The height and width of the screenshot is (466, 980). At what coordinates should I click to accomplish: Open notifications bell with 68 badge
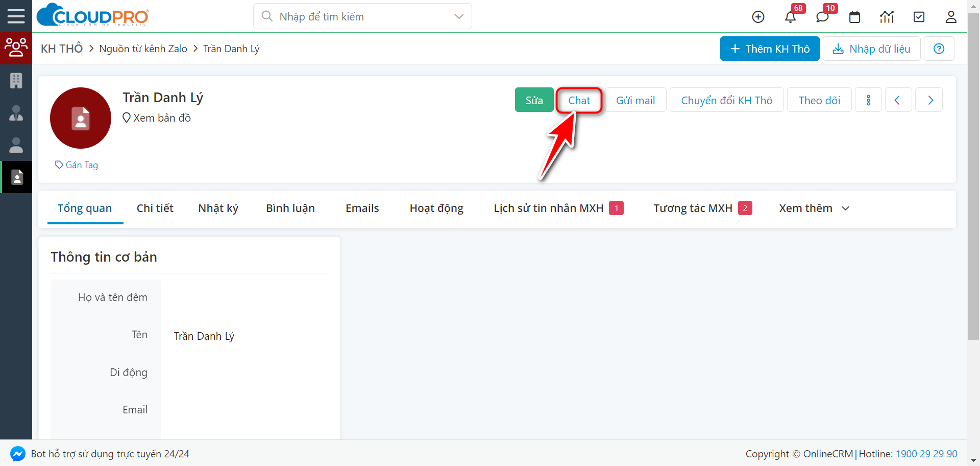790,17
